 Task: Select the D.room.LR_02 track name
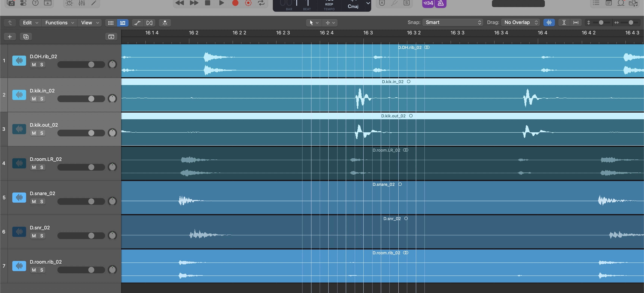coord(46,159)
